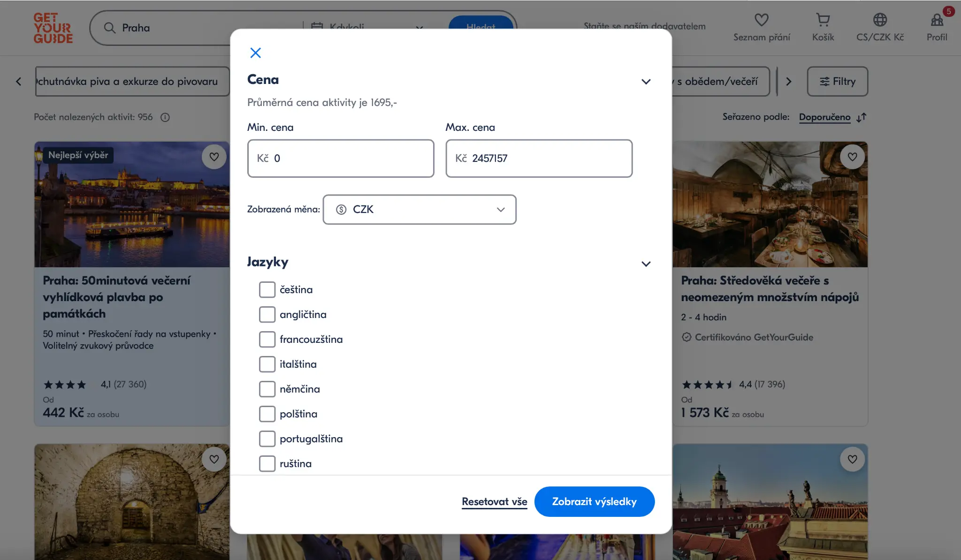This screenshot has height=560, width=961.
Task: Open the Košík cart icon
Action: pyautogui.click(x=823, y=20)
